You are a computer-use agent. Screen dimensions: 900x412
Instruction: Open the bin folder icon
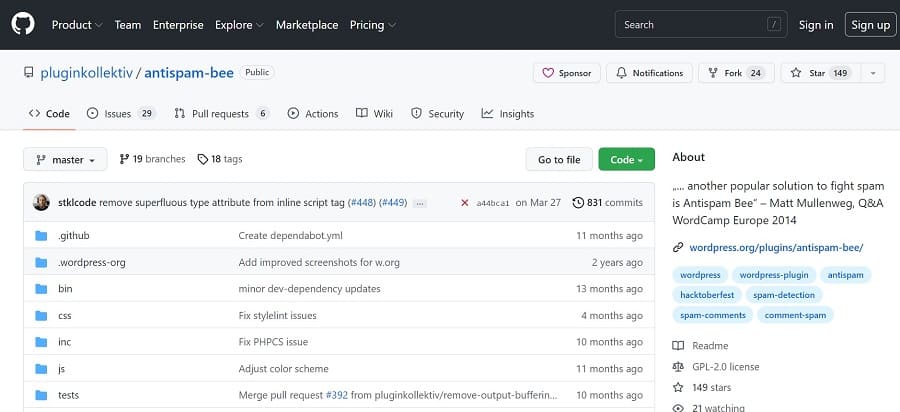click(41, 289)
